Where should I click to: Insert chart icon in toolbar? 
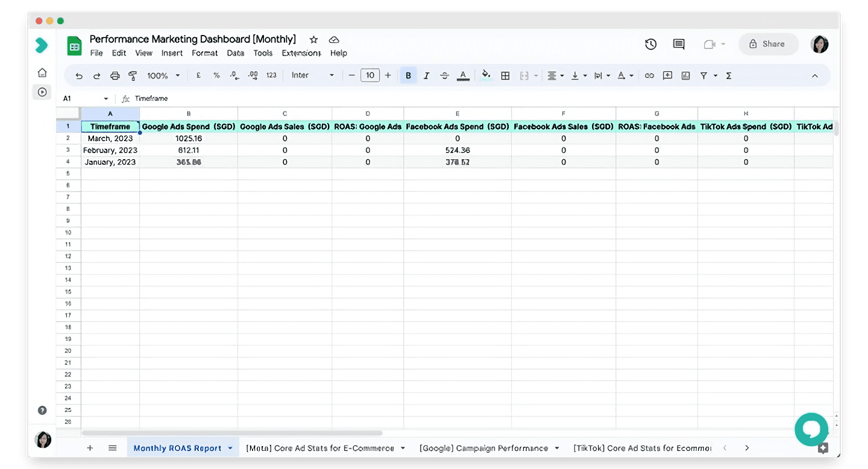685,76
